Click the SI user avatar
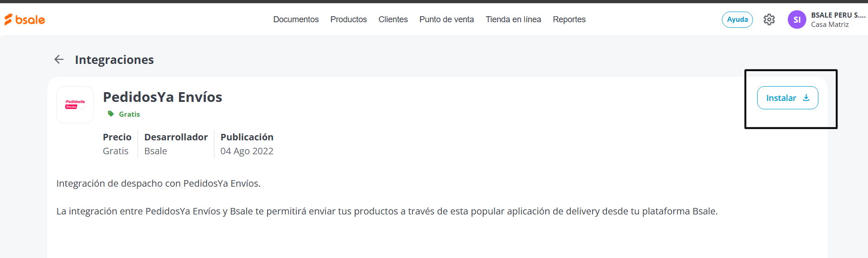 pyautogui.click(x=797, y=19)
